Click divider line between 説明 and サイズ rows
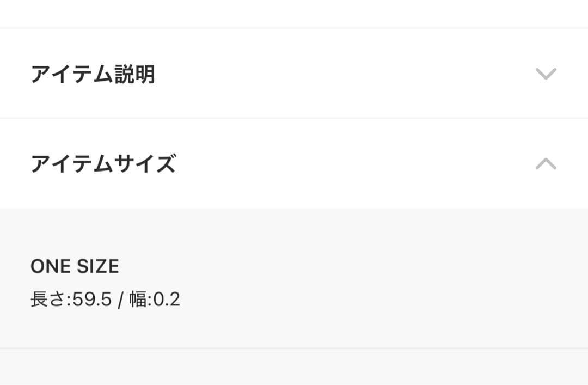This screenshot has width=588, height=385. tap(294, 118)
